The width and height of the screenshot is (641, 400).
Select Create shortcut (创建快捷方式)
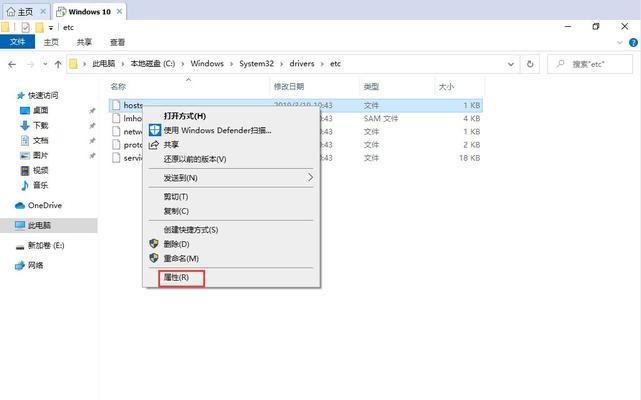191,230
